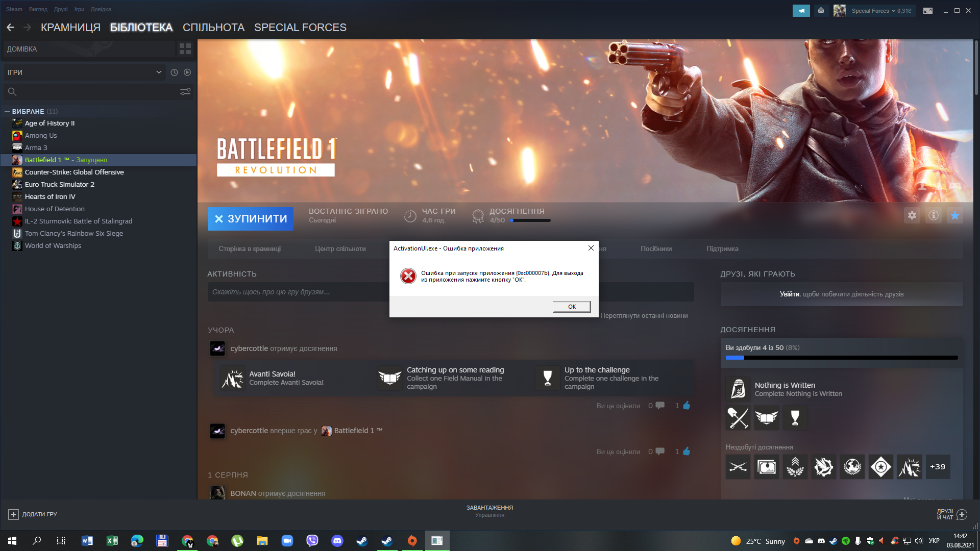Image resolution: width=980 pixels, height=551 pixels.
Task: Close the ActivationUI.exe error dialog
Action: [x=591, y=248]
